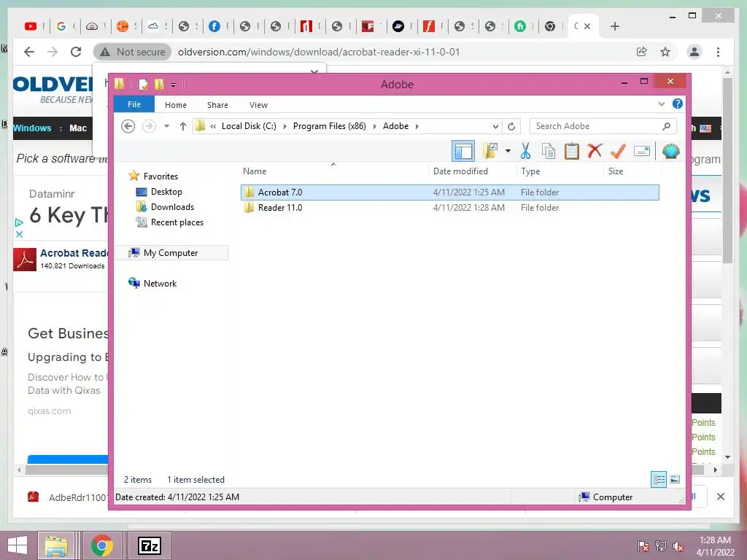Viewport: 747px width, 560px height.
Task: Toggle the navigation pane toolbar icon
Action: click(462, 152)
